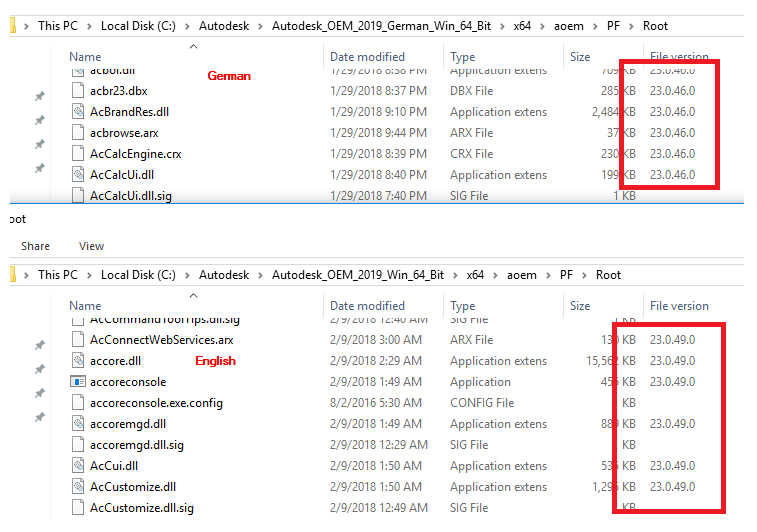Sort by Name in the English window
Viewport: 757px width, 532px height.
(x=85, y=306)
